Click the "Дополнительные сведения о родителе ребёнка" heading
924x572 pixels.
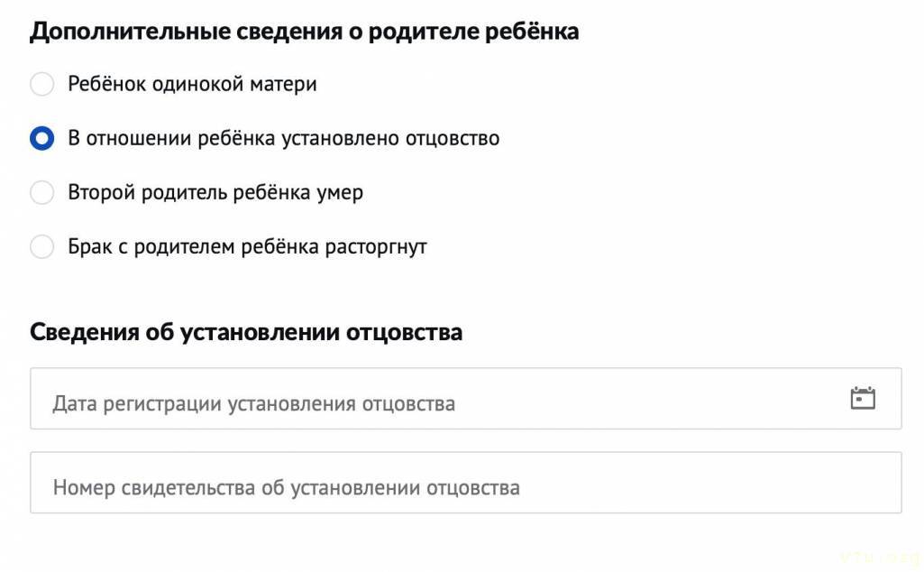coord(304,32)
